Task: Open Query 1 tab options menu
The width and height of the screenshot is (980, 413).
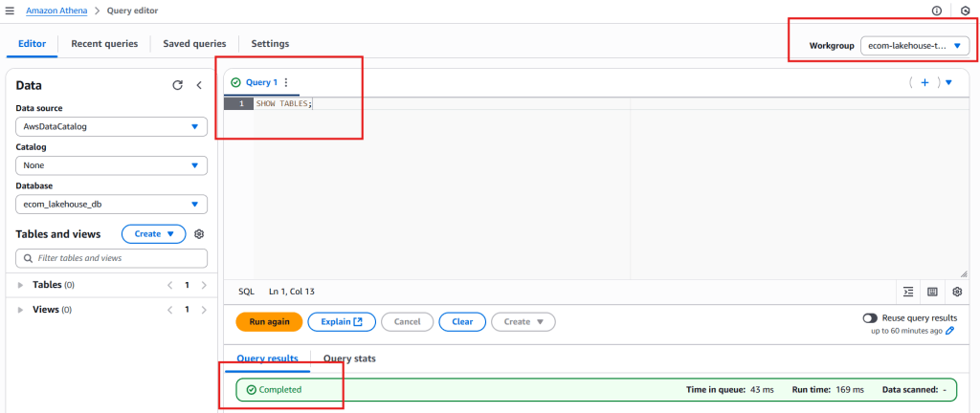Action: [x=285, y=83]
